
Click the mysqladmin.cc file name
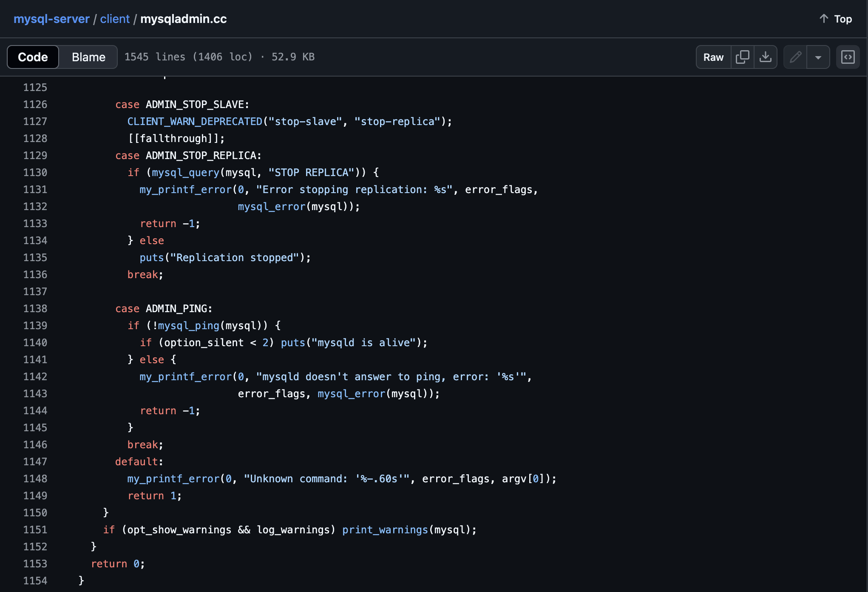pos(183,19)
